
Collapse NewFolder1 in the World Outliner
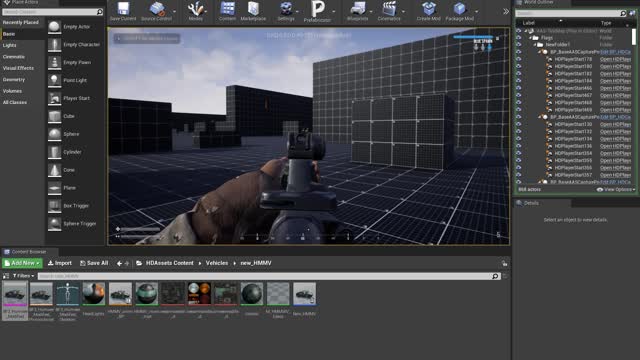click(535, 44)
